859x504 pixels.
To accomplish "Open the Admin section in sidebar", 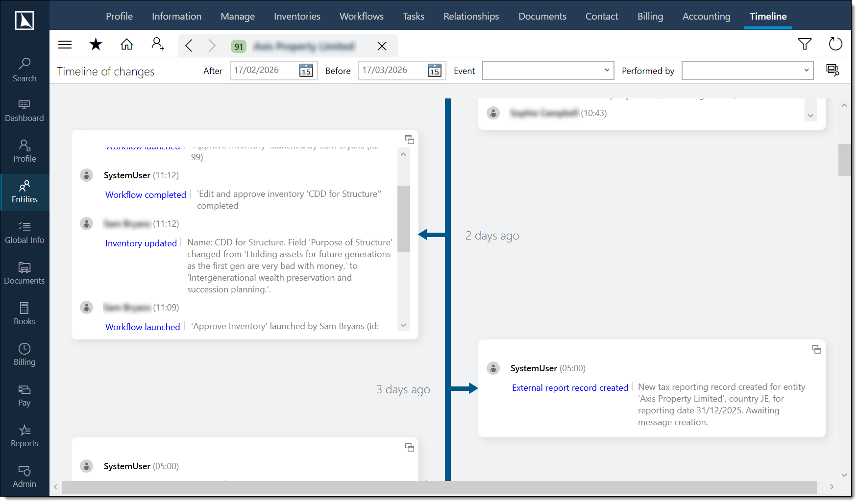I will click(24, 476).
